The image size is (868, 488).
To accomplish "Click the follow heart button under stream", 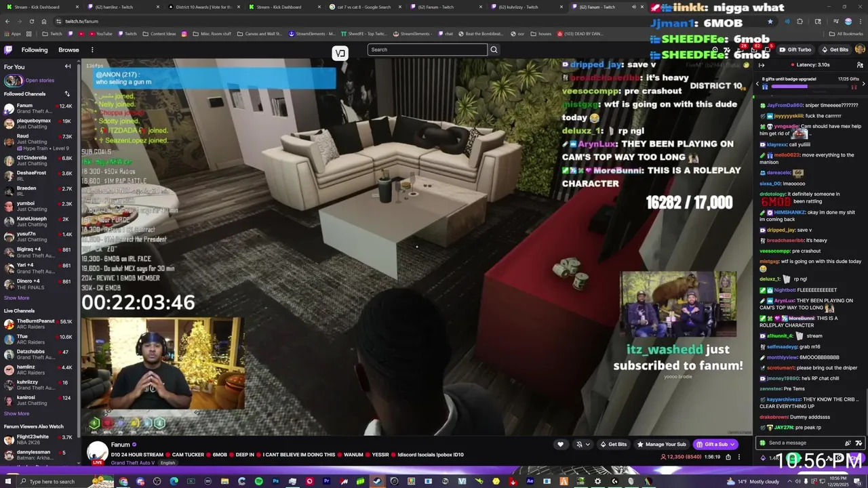I will pos(560,445).
